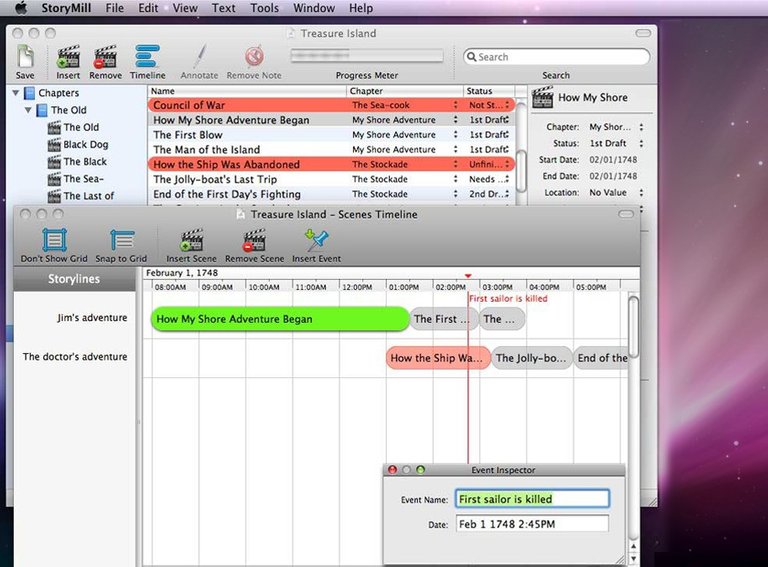Select the Chapters folder icon in sidebar
768x567 pixels.
pos(29,93)
